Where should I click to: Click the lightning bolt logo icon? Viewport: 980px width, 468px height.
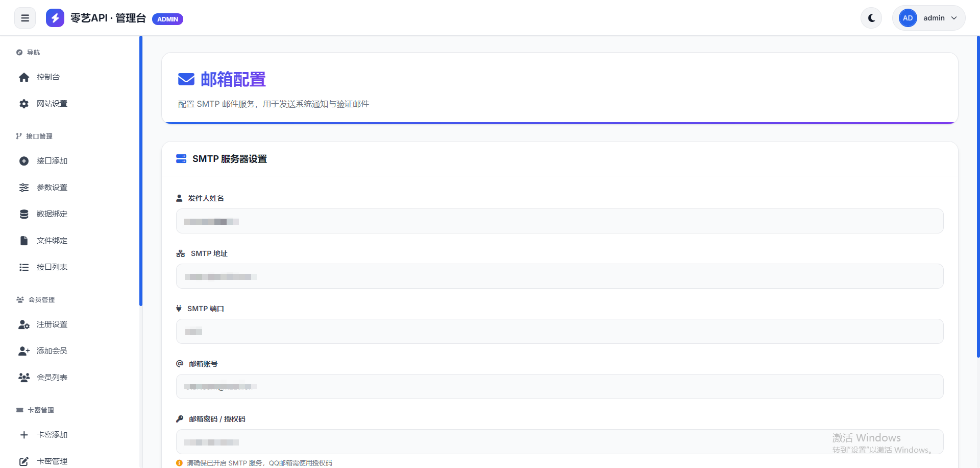(55, 18)
